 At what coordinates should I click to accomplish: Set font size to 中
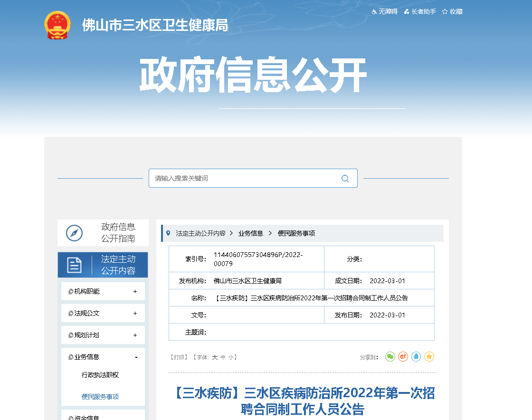click(x=223, y=357)
